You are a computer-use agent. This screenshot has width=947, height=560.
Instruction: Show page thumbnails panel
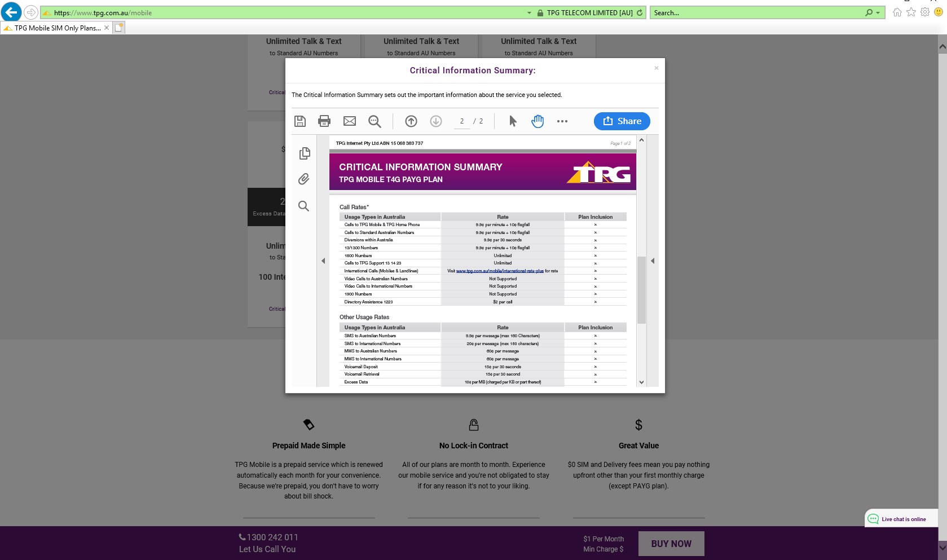[305, 153]
